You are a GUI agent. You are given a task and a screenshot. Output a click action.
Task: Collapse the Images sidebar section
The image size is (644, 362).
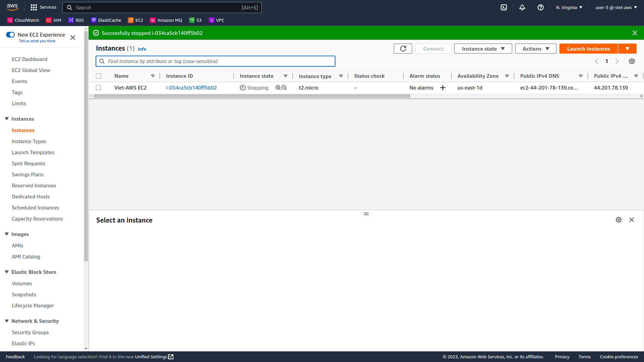pos(7,234)
